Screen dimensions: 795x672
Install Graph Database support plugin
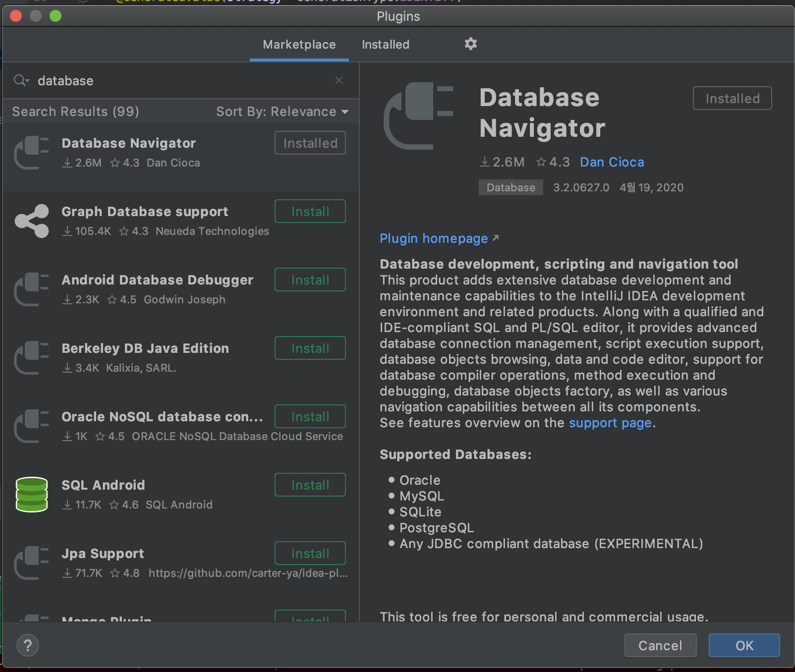pyautogui.click(x=310, y=212)
